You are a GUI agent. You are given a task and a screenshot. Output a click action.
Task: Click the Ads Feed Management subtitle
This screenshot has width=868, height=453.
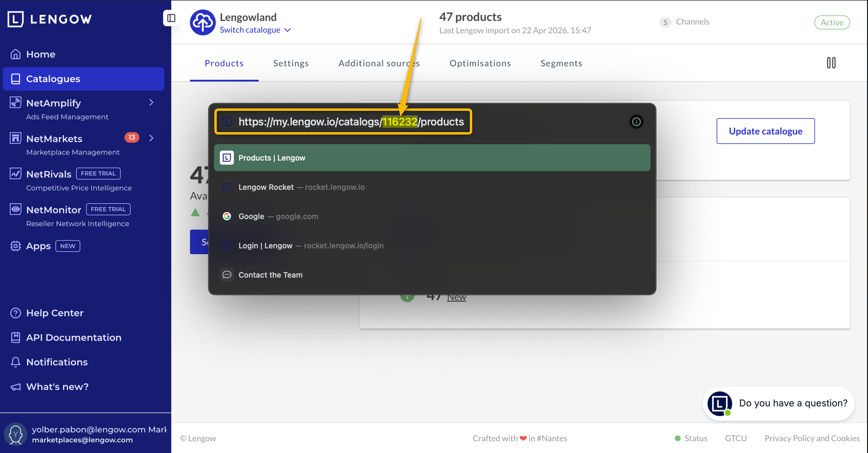(67, 117)
